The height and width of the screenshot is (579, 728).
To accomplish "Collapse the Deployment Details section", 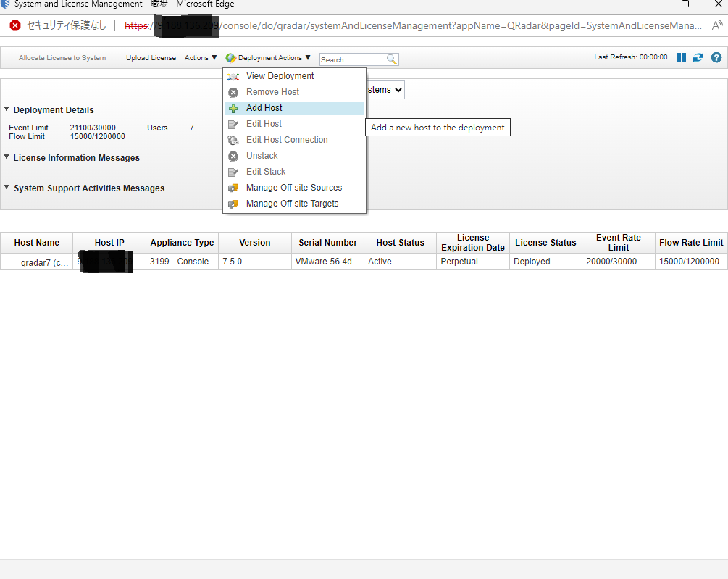I will 7,109.
